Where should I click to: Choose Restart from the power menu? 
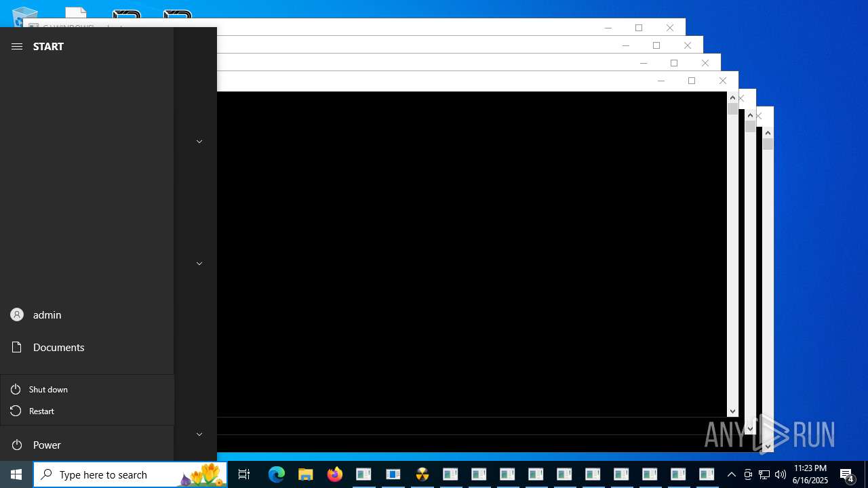tap(87, 411)
